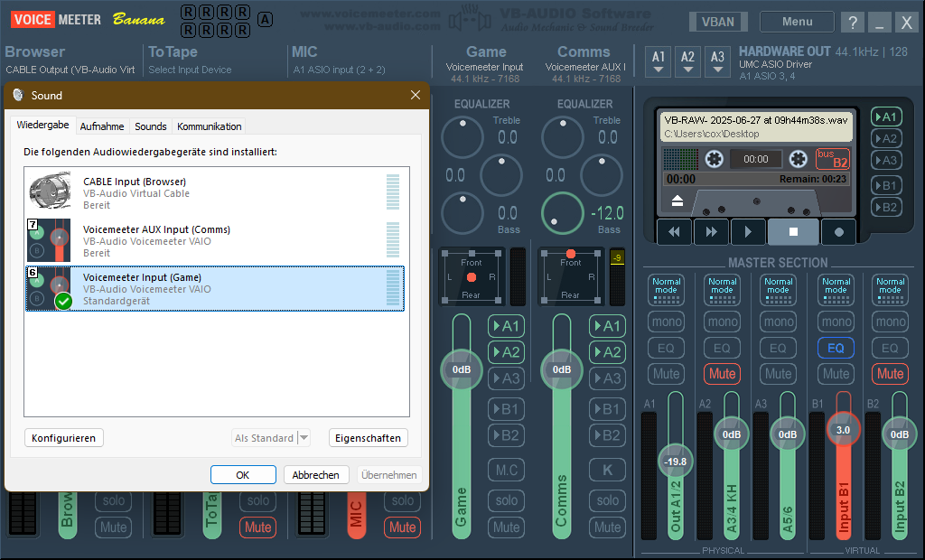Choose device for the MIC strip
The height and width of the screenshot is (560, 925).
[x=340, y=70]
